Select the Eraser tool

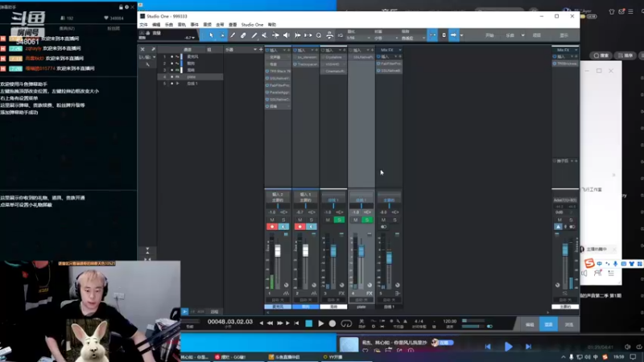[243, 35]
